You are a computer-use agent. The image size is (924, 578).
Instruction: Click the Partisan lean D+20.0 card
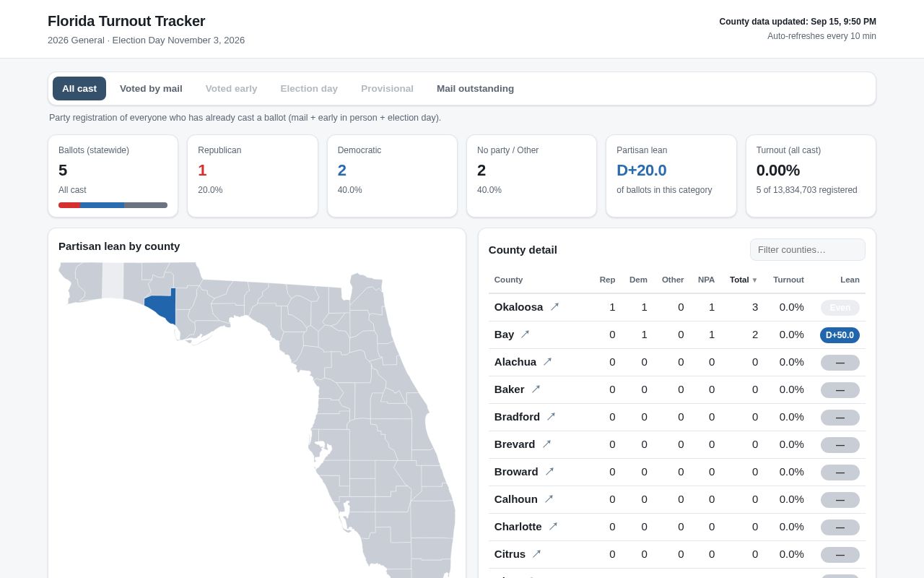tap(671, 176)
